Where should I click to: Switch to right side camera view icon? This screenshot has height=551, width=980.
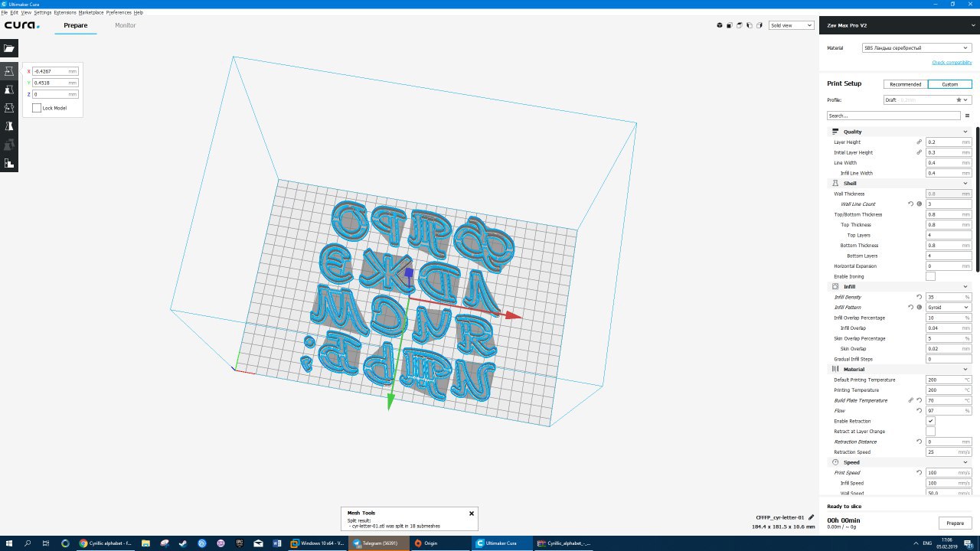tap(759, 25)
